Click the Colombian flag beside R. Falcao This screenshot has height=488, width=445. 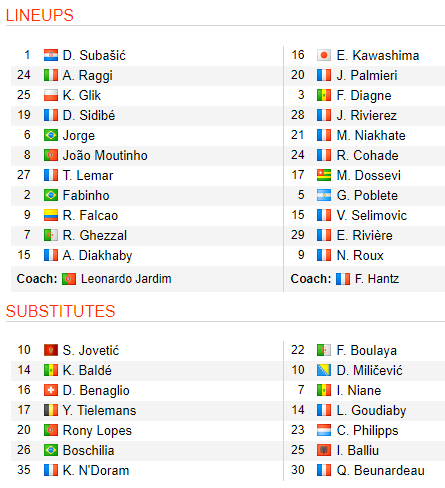tap(51, 215)
